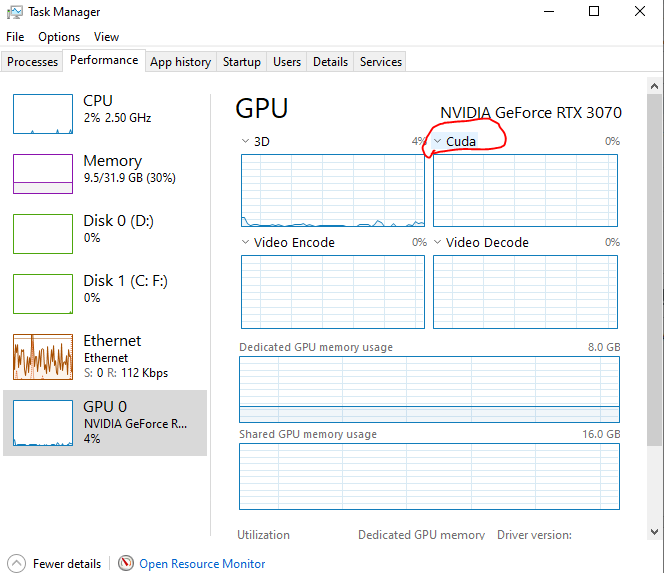Click the 'NVIDIA GeForce RTX 3070' heading text

531,113
